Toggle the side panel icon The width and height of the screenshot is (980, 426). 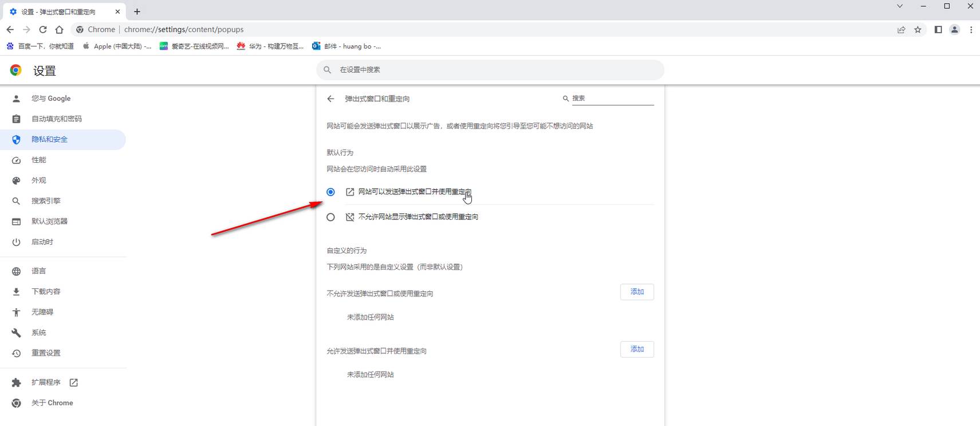[938, 29]
